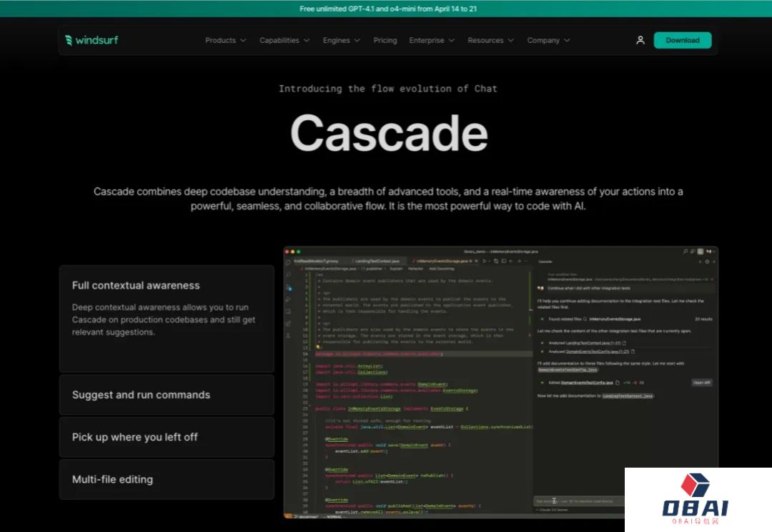Expand Pick up where you left off
772x532 pixels.
click(x=167, y=437)
